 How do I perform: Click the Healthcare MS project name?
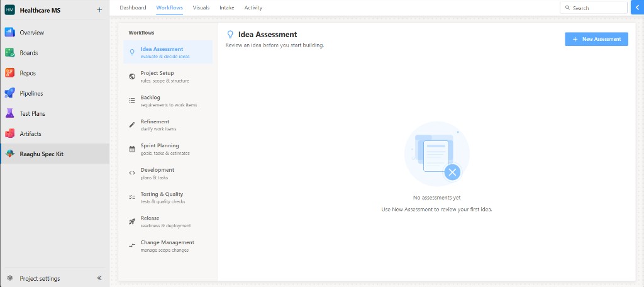[40, 10]
